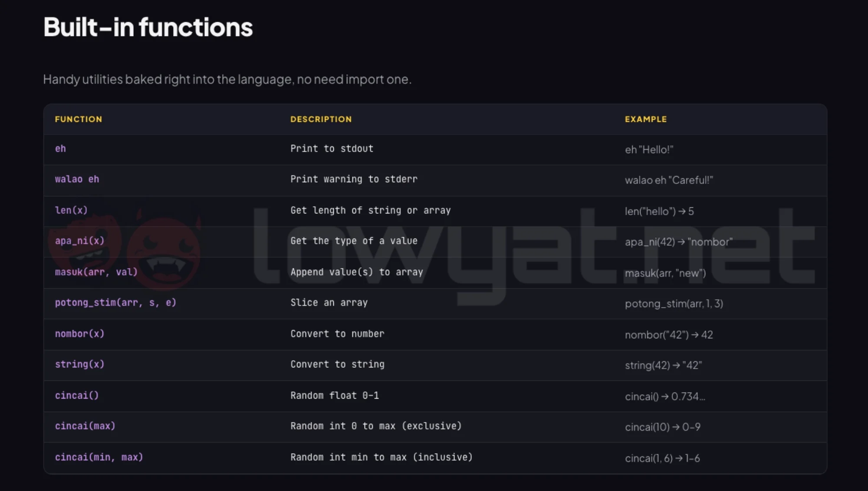The width and height of the screenshot is (868, 491).
Task: Click masuk(arr, val) in the function column
Action: (96, 272)
